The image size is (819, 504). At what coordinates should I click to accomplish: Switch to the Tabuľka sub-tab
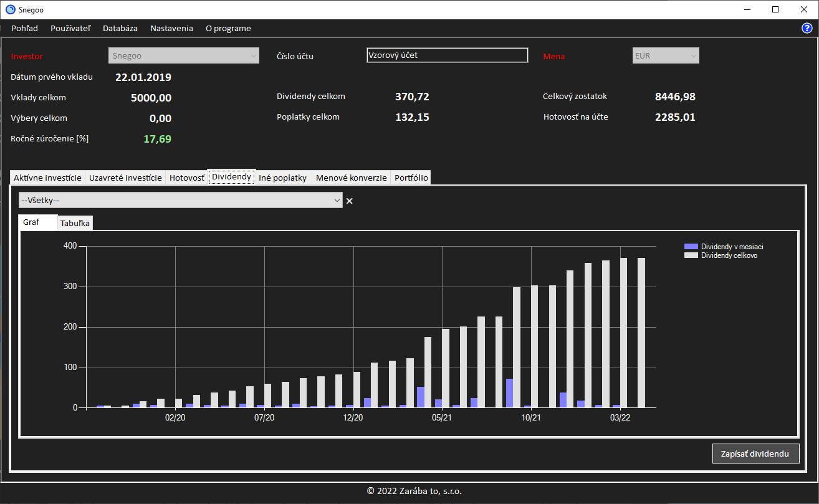75,223
